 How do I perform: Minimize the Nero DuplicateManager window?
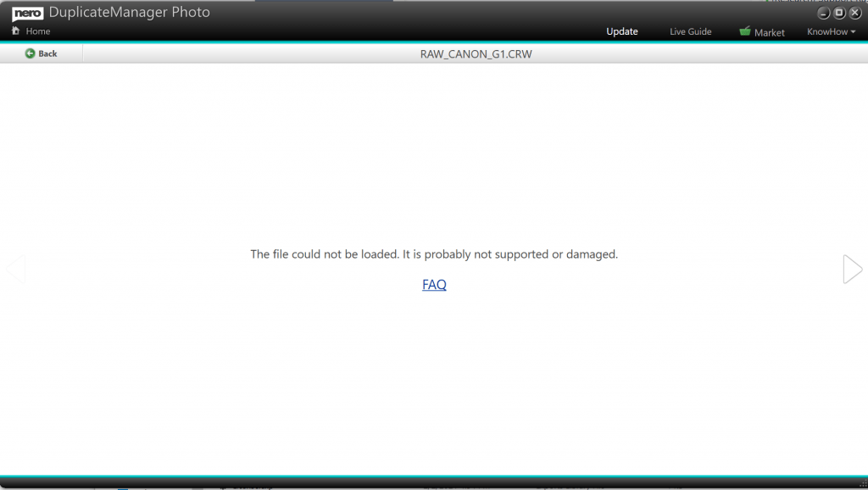(x=823, y=13)
